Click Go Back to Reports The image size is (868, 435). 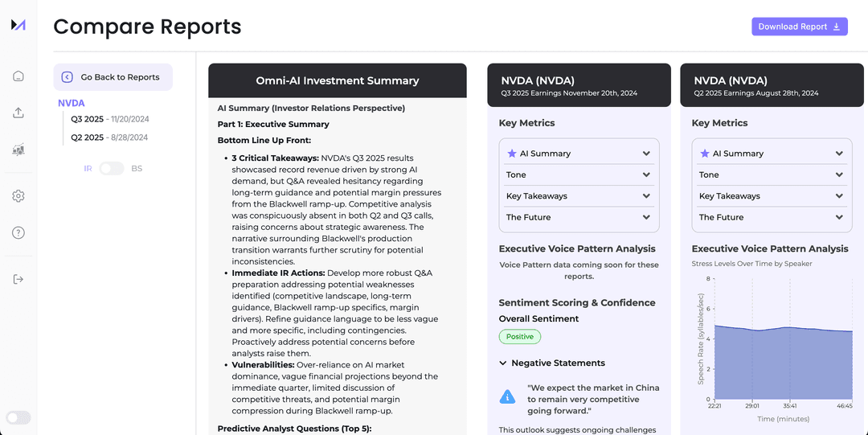click(x=113, y=77)
